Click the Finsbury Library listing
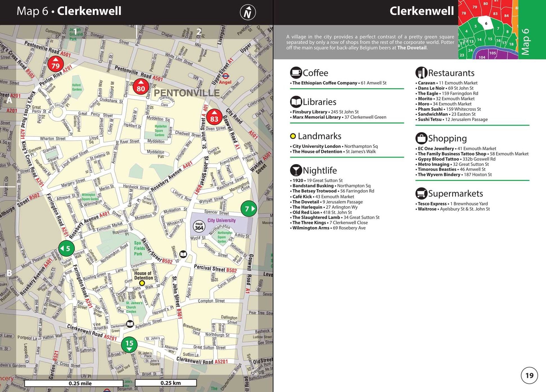The height and width of the screenshot is (392, 546). (x=324, y=112)
